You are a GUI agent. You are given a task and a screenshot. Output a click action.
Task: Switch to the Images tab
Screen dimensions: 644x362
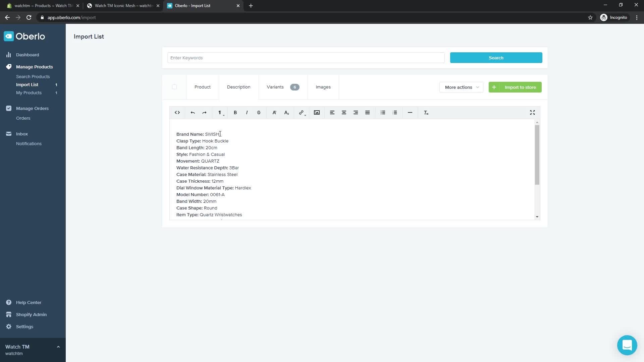click(x=323, y=87)
